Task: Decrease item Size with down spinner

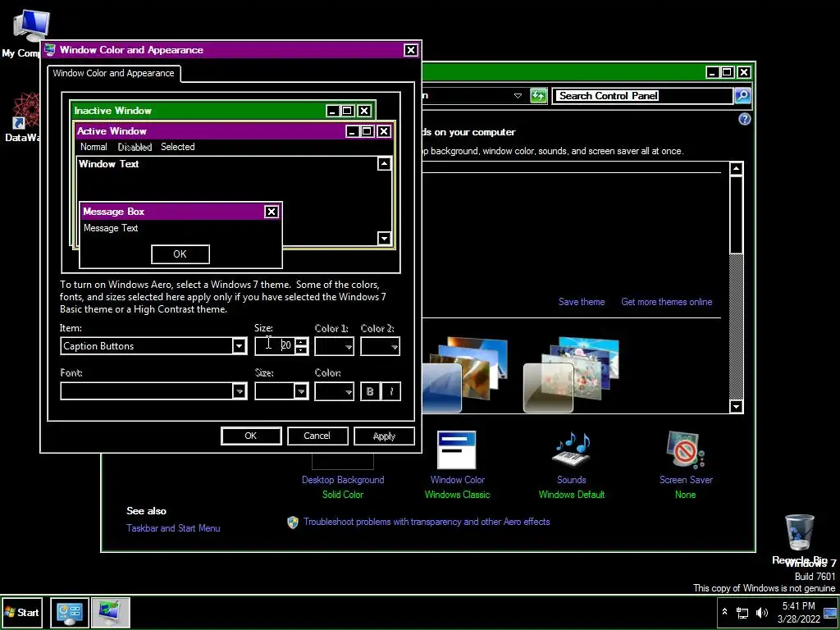Action: click(x=302, y=350)
